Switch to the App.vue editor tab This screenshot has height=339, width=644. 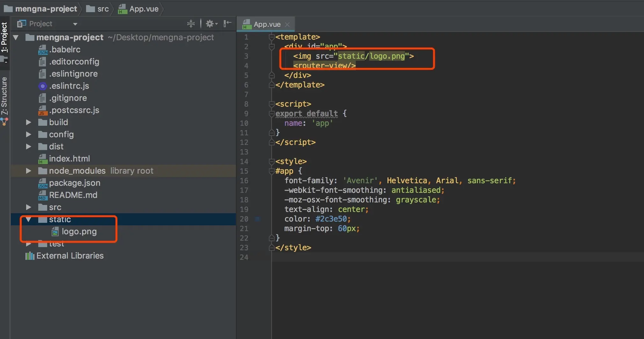tap(267, 24)
